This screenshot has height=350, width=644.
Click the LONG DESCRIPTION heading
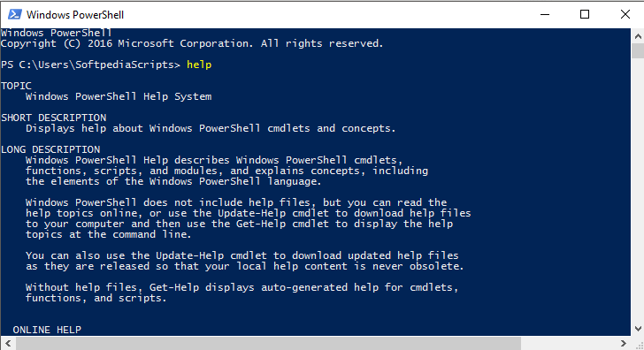pyautogui.click(x=50, y=149)
